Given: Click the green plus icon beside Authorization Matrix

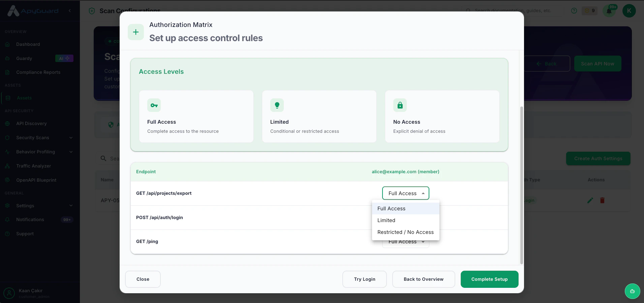Looking at the screenshot, I should coord(136,32).
